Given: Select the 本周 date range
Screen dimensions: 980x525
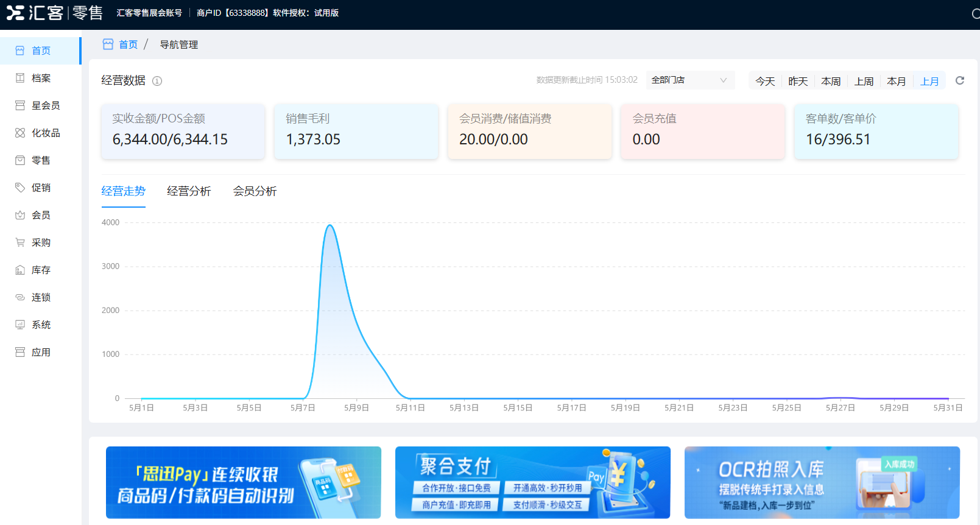Looking at the screenshot, I should pos(831,81).
